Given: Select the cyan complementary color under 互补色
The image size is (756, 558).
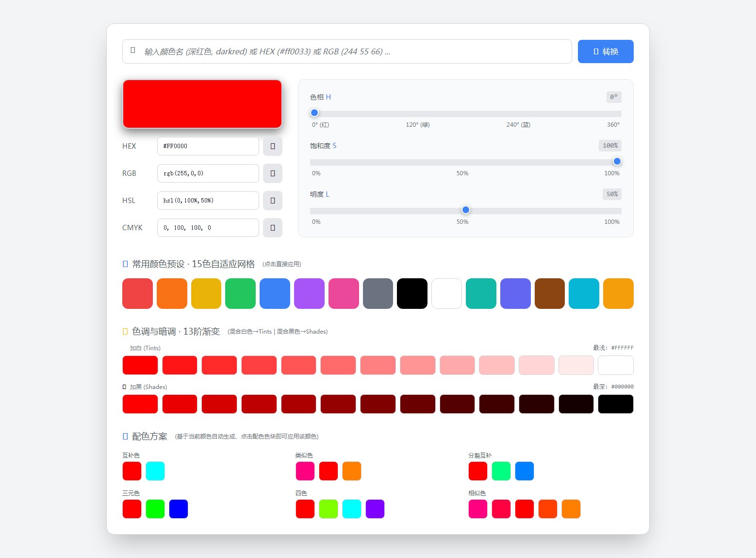Looking at the screenshot, I should [155, 471].
